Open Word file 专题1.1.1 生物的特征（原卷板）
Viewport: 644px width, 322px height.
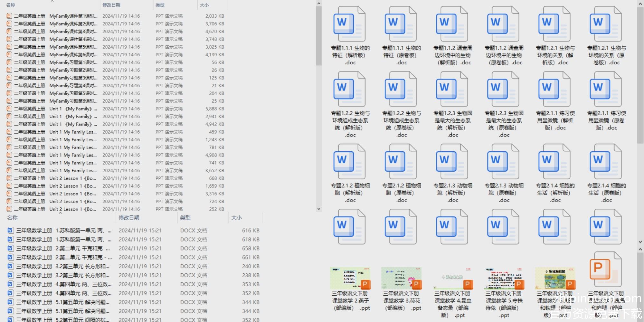pos(401,24)
